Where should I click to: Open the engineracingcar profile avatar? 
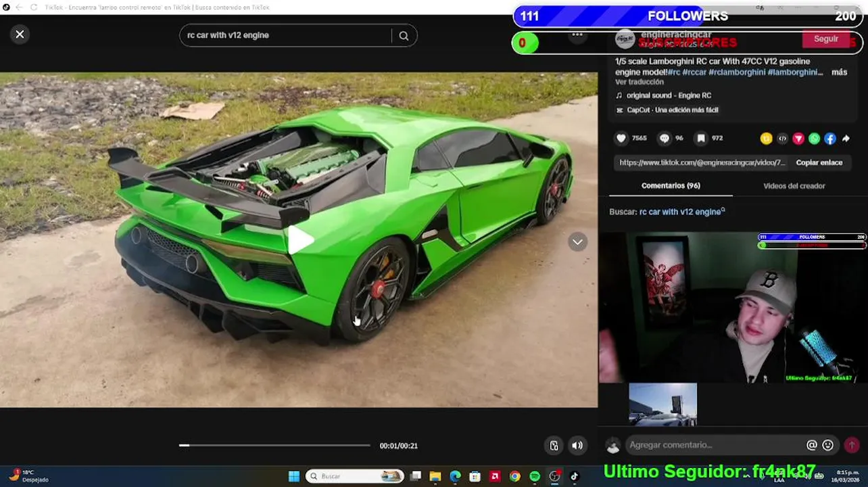tap(625, 39)
